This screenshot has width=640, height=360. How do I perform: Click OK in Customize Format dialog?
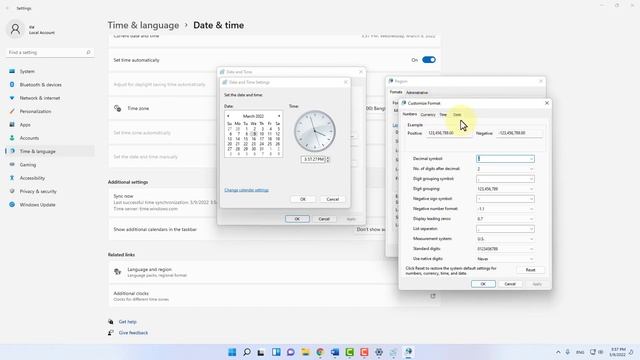pyautogui.click(x=483, y=284)
